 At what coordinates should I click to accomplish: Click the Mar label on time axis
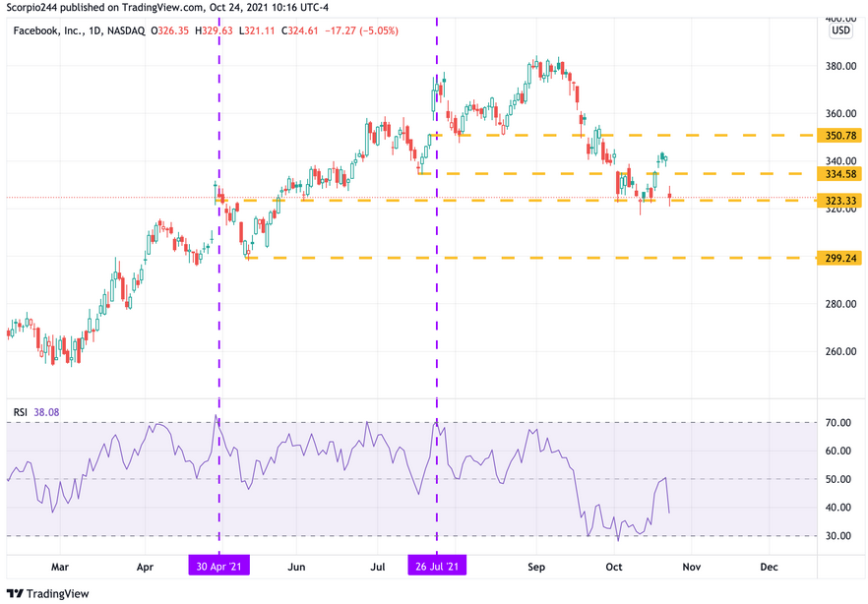point(60,567)
